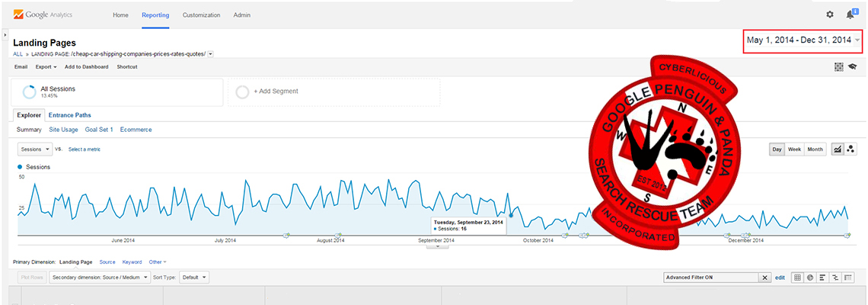The height and width of the screenshot is (305, 868).
Task: Click the edit filter link
Action: pos(780,278)
